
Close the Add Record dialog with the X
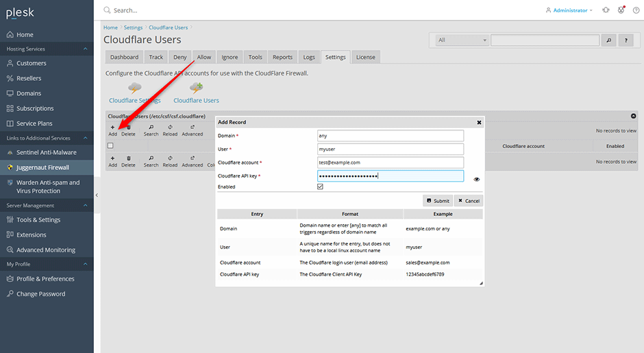[x=479, y=123]
